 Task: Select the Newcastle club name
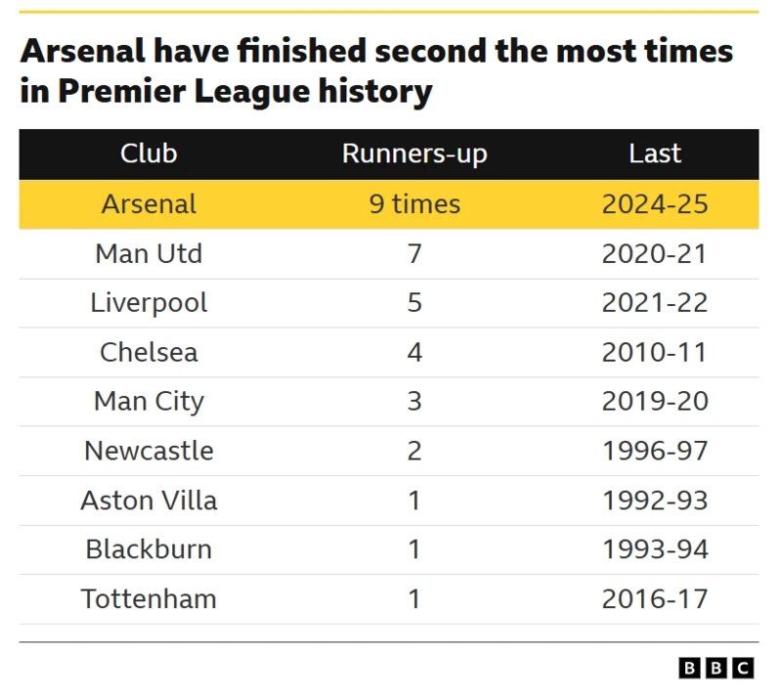point(149,451)
